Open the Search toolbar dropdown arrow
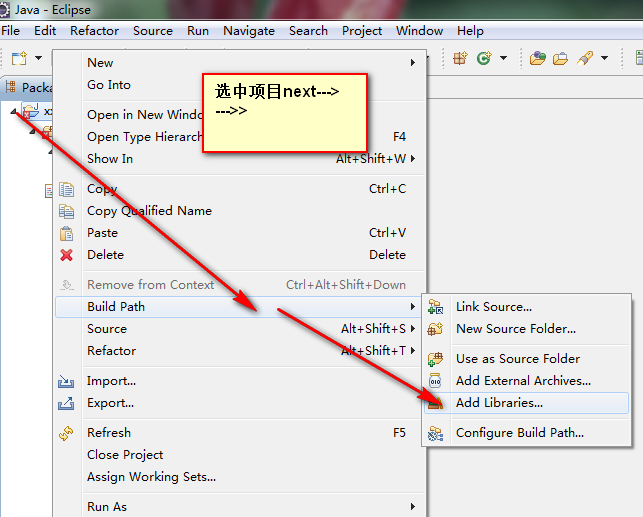Screen dimensions: 643x517 click(604, 58)
